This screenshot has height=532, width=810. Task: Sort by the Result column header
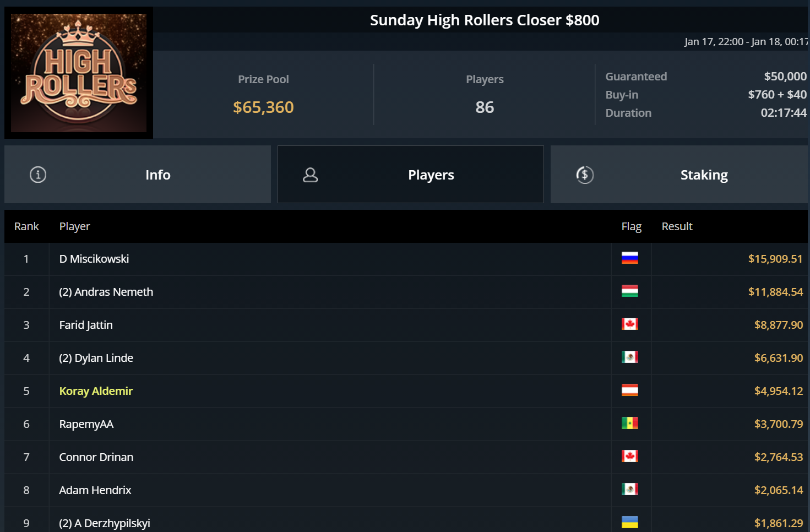[677, 226]
